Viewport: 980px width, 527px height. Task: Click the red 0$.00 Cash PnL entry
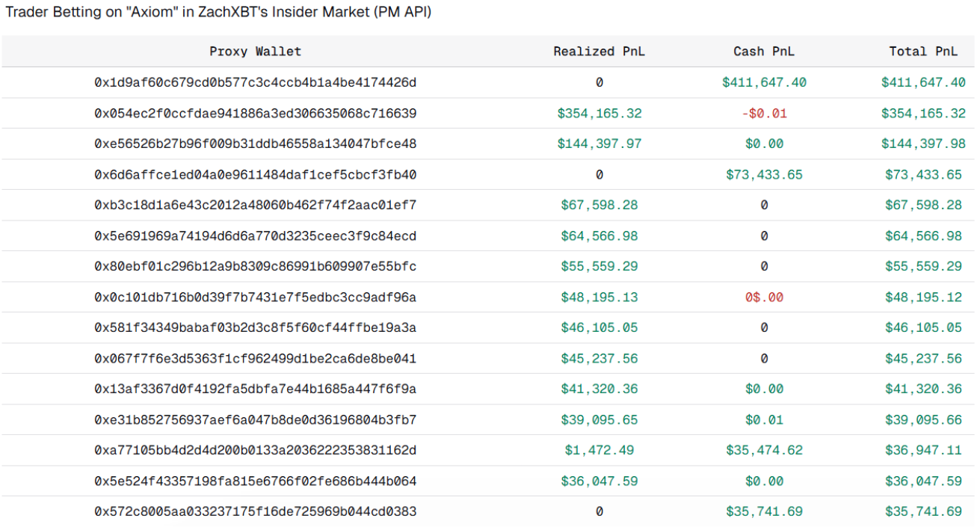pyautogui.click(x=763, y=297)
